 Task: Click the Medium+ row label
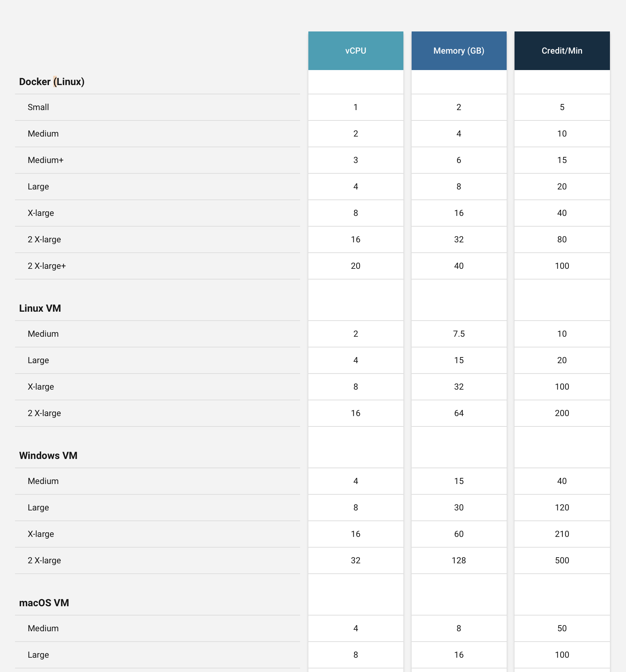point(46,160)
